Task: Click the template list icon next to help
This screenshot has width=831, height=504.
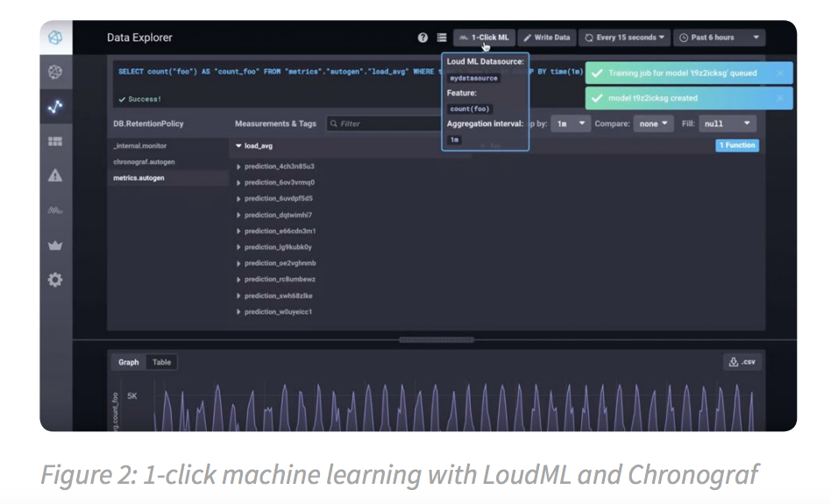Action: pos(442,38)
